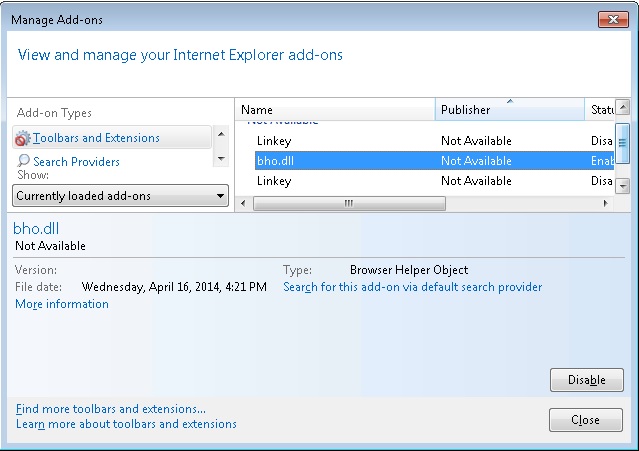Click Enabled status of bho.dll row

coord(602,161)
